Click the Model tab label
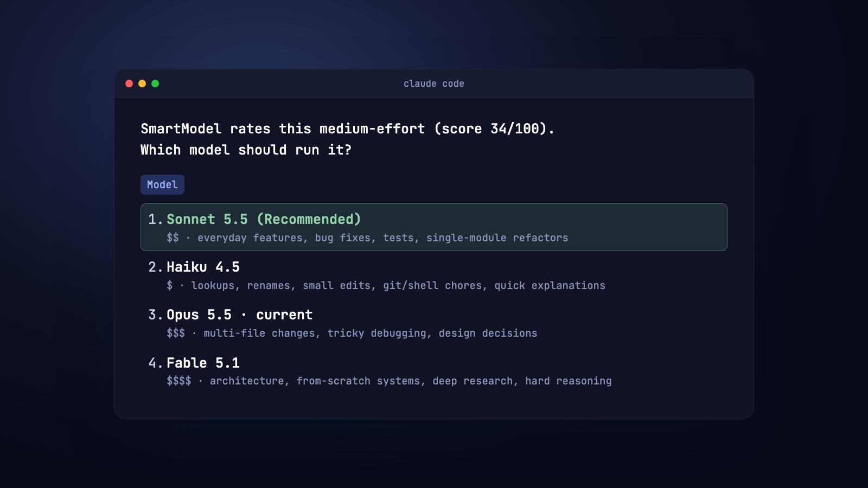 coord(162,184)
